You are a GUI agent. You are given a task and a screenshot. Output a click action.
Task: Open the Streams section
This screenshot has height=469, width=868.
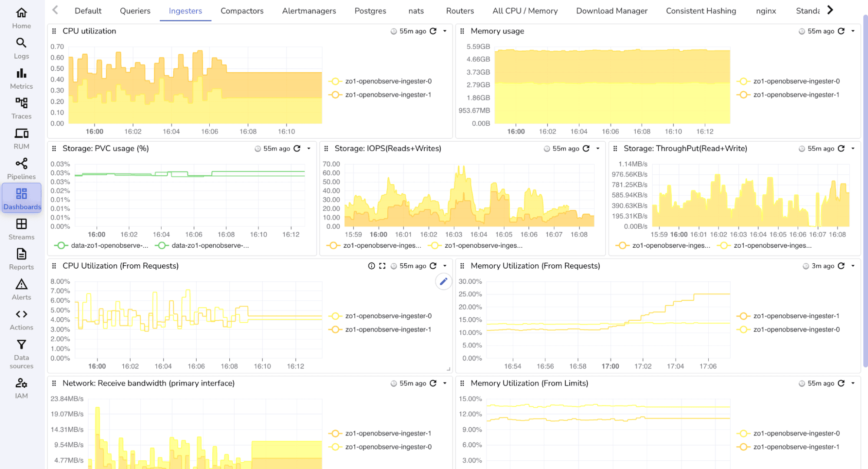(21, 229)
